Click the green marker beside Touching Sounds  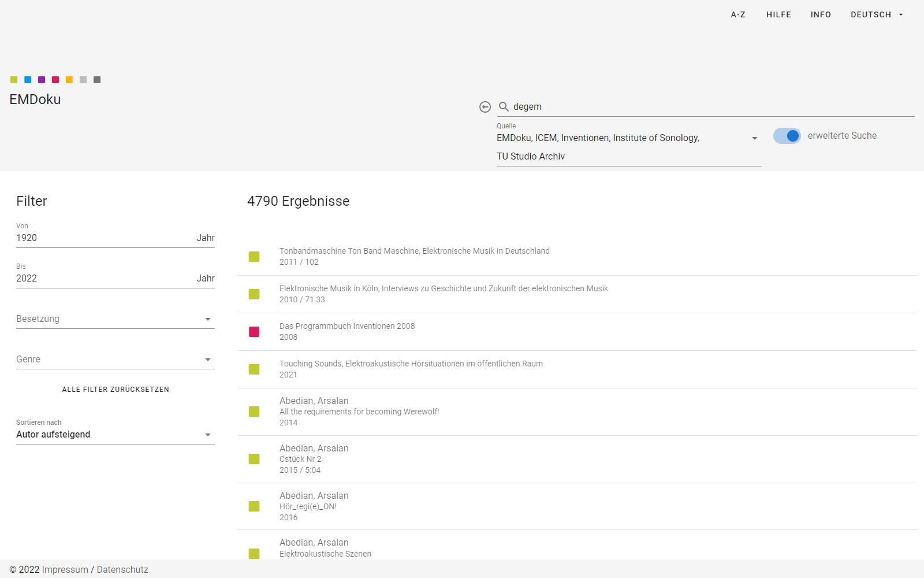pos(254,369)
